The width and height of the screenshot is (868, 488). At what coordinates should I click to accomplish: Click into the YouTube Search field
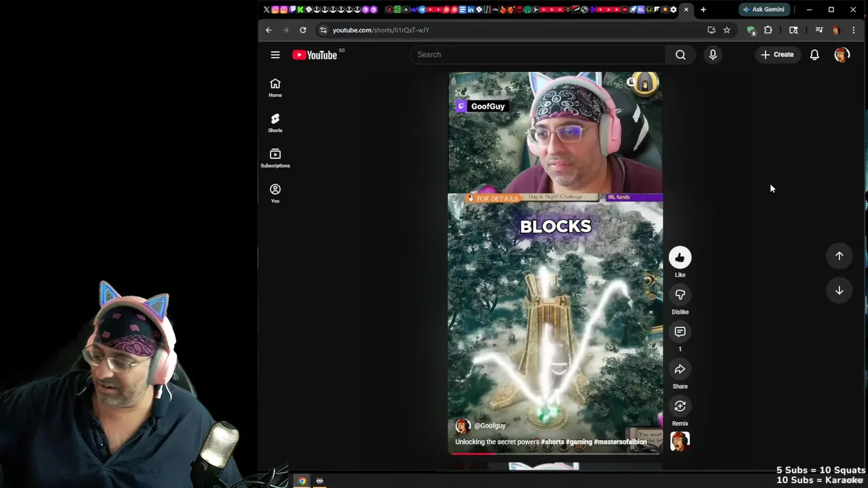(x=537, y=55)
